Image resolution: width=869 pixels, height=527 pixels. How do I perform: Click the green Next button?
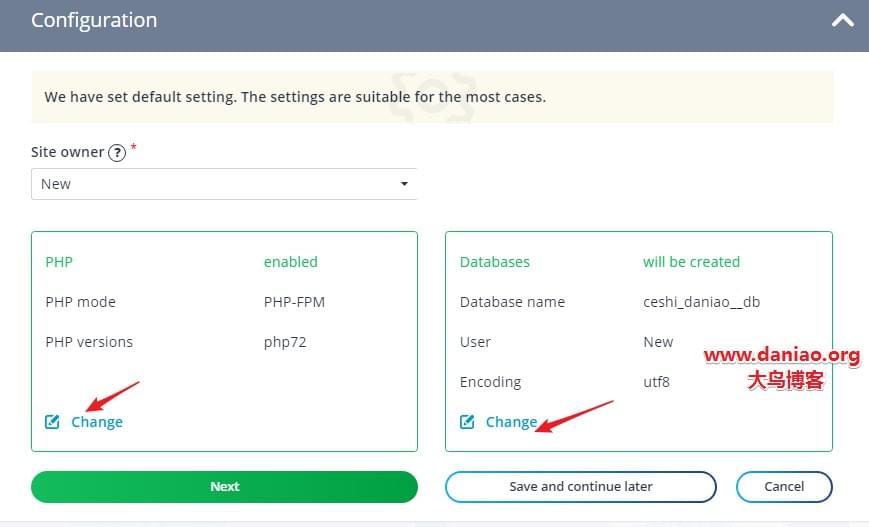click(x=224, y=487)
